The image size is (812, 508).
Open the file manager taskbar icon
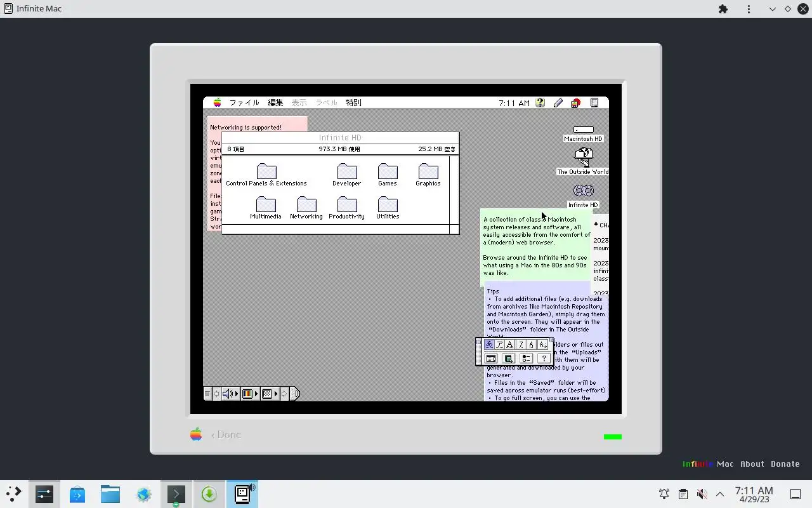(110, 494)
